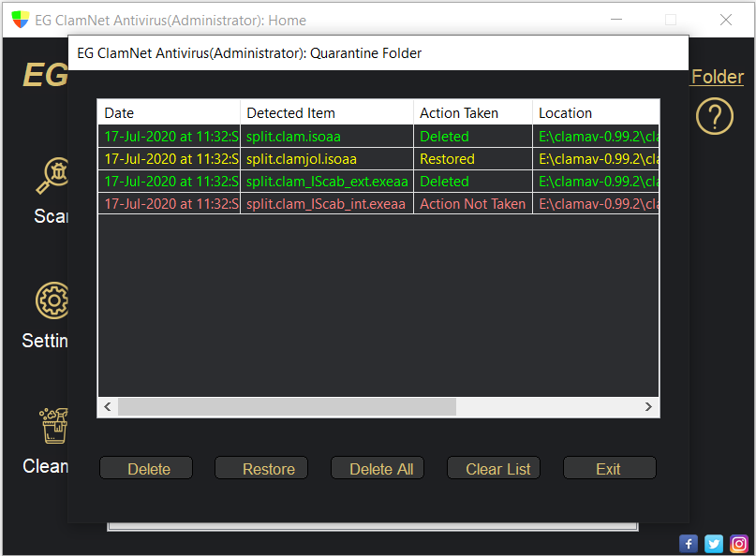Open the Twitter page icon
Viewport: 756px width, 556px height.
714,544
